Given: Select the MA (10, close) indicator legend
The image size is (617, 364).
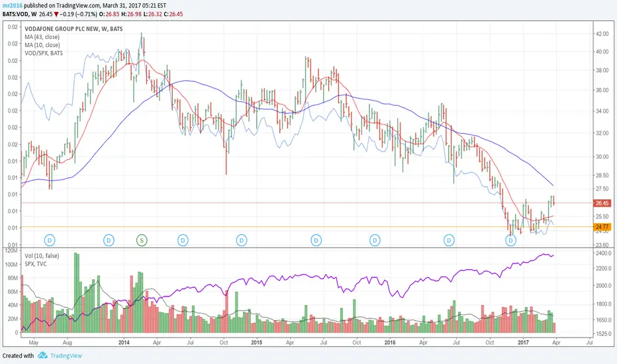Looking at the screenshot, I should 42,45.
